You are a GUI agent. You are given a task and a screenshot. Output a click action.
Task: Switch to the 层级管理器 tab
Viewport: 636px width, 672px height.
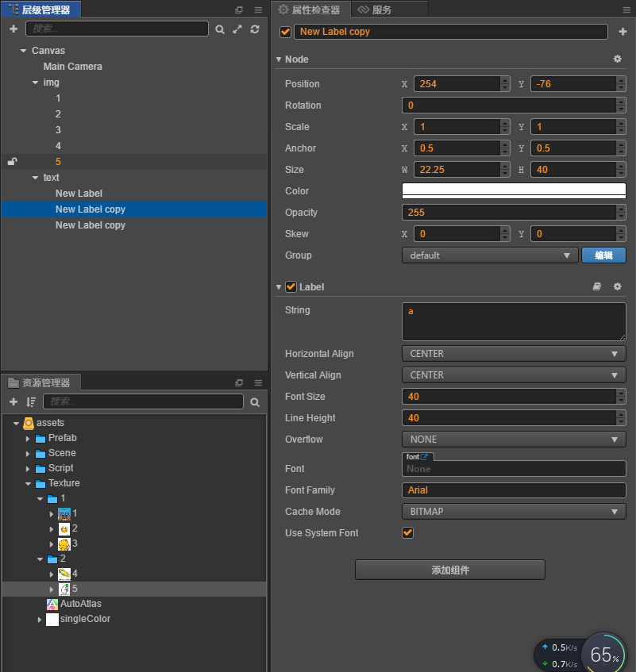40,10
